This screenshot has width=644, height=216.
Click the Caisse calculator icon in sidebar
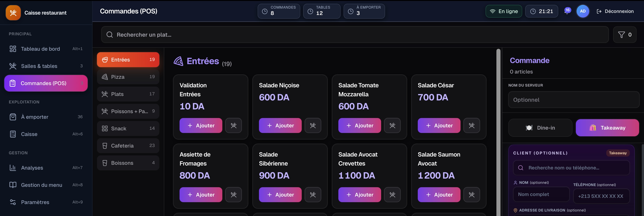pos(13,134)
